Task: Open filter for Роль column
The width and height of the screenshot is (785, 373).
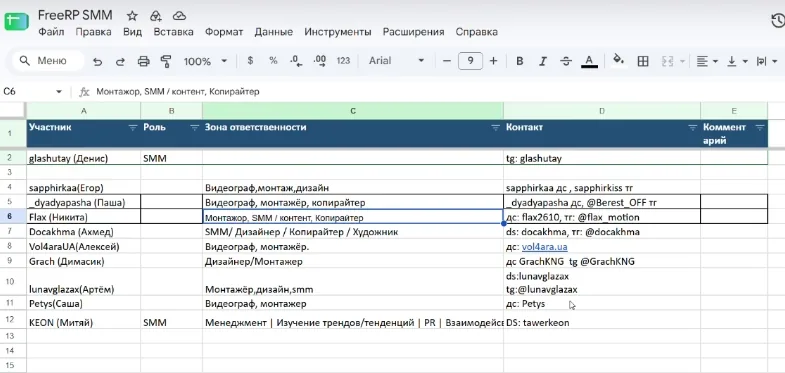Action: pos(195,128)
